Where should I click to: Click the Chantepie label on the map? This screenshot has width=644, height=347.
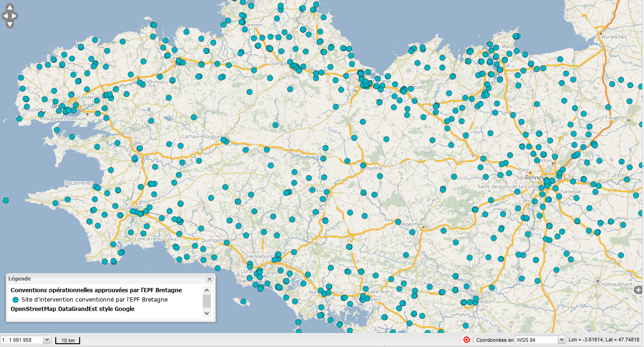(x=570, y=191)
